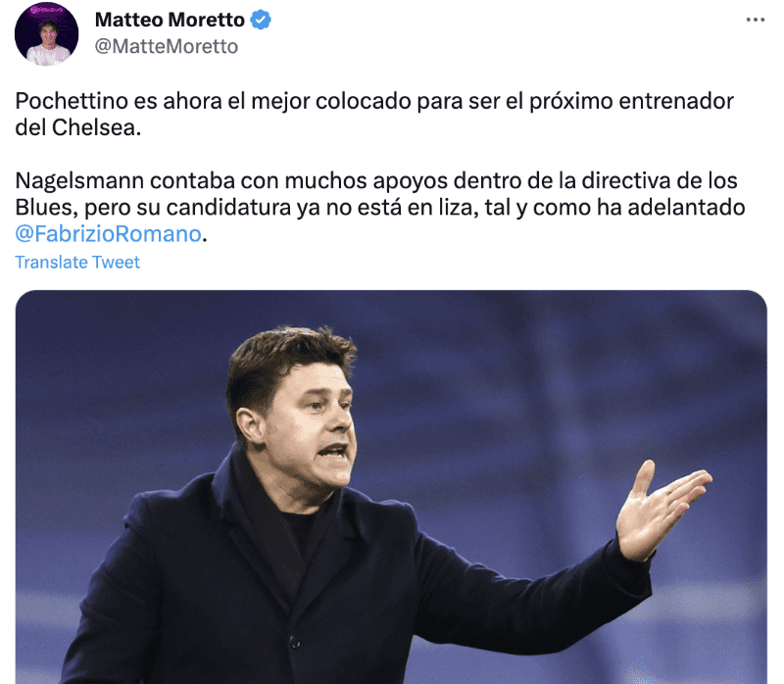The height and width of the screenshot is (684, 784).
Task: Open the @FabrizioRomano mention
Action: (109, 234)
